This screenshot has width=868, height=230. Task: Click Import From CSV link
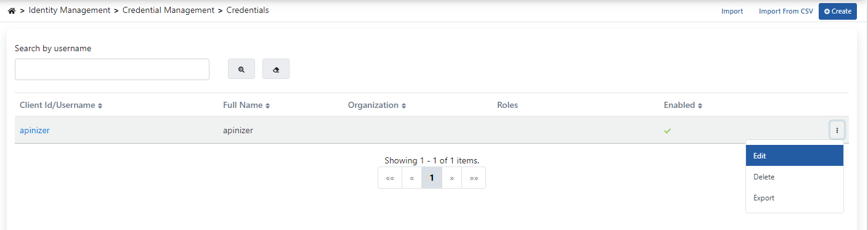(x=785, y=11)
